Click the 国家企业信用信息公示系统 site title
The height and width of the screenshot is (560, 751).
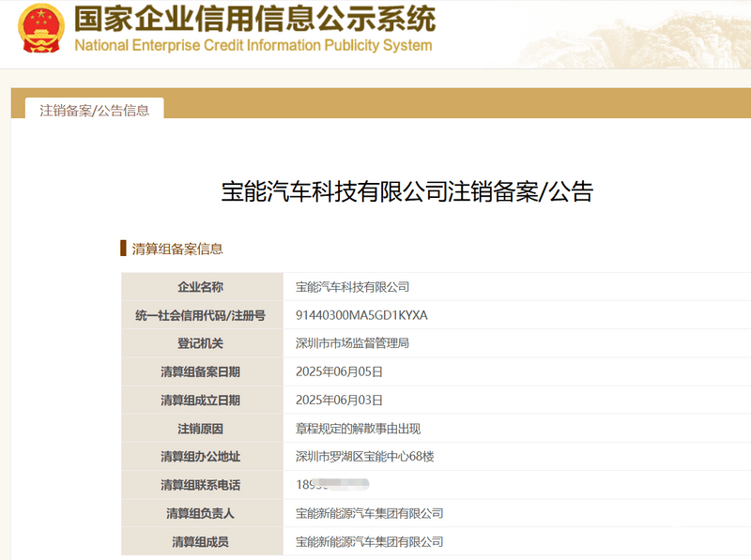point(254,19)
